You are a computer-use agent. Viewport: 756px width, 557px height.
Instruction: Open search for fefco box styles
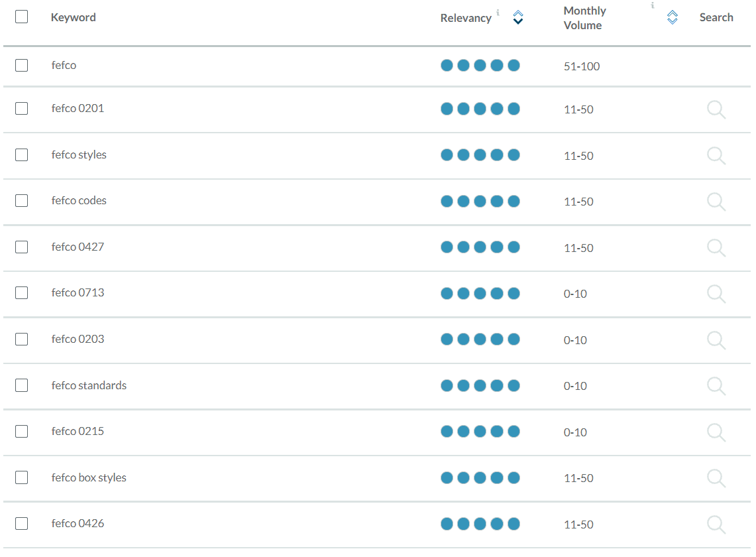coord(716,478)
